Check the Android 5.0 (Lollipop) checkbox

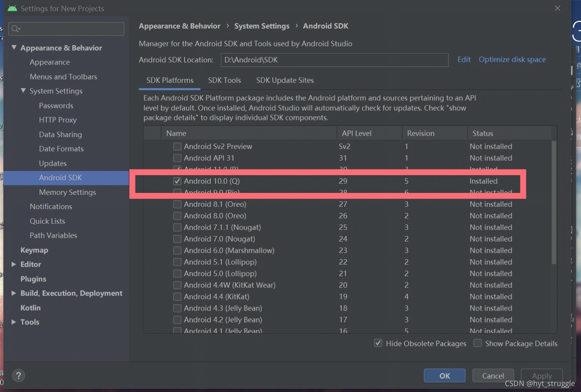point(177,274)
